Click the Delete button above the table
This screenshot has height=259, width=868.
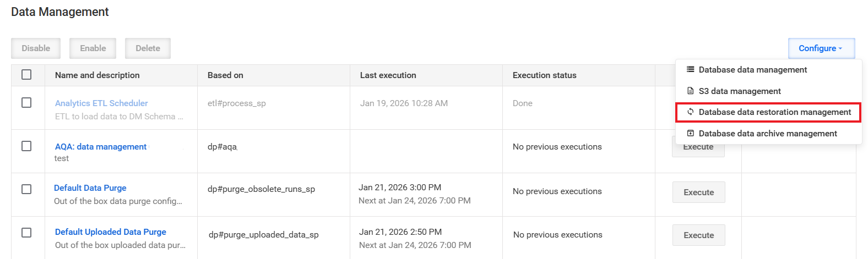148,48
